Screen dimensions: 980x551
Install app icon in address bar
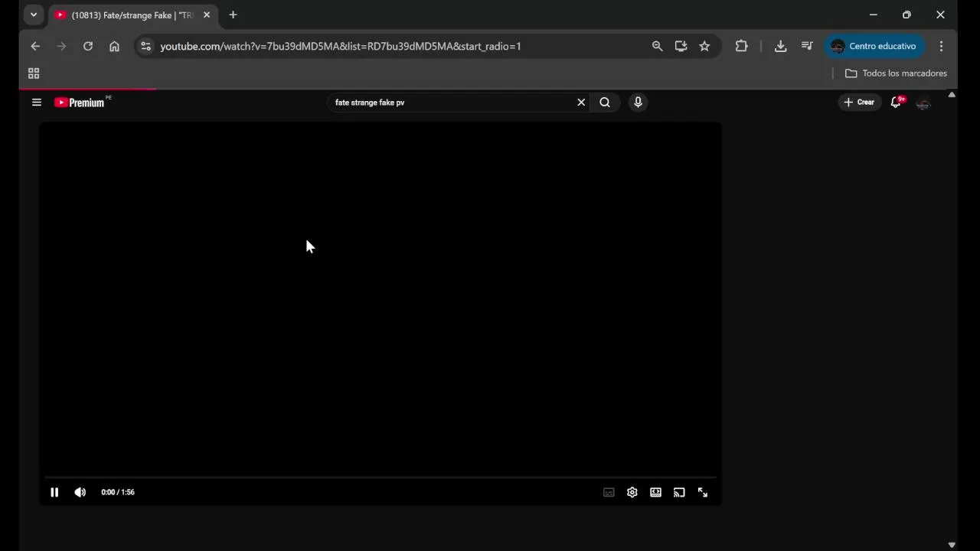pos(681,46)
